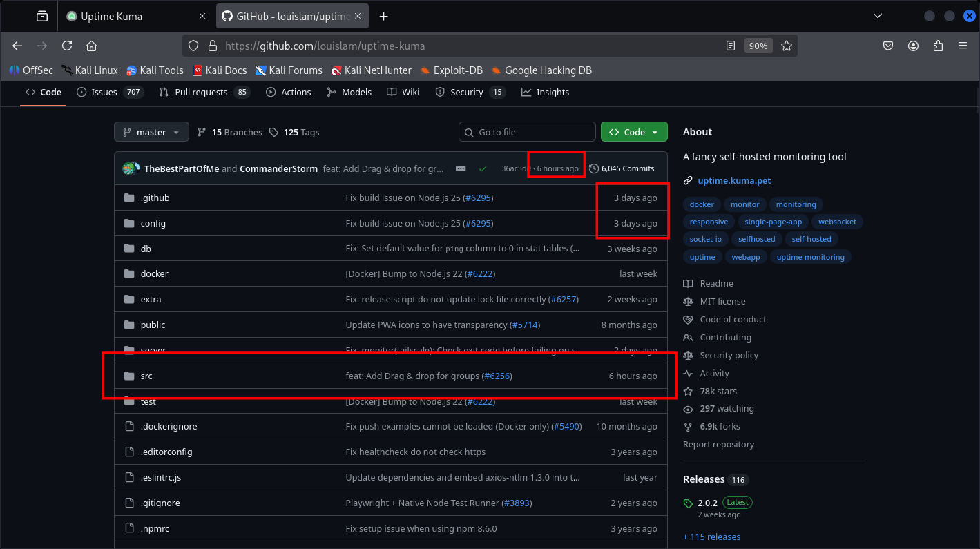Screen dimensions: 980x549
Task: Open the src folder
Action: 146,376
